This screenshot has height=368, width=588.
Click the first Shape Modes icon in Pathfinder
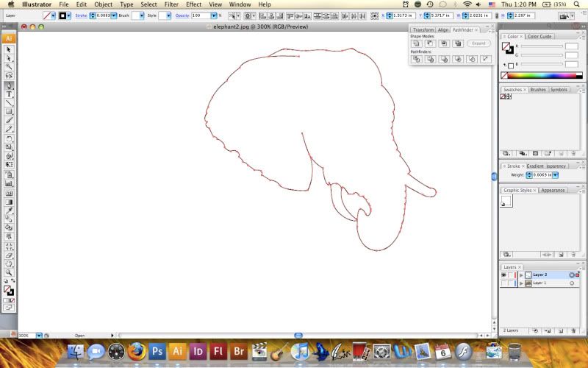[416, 43]
